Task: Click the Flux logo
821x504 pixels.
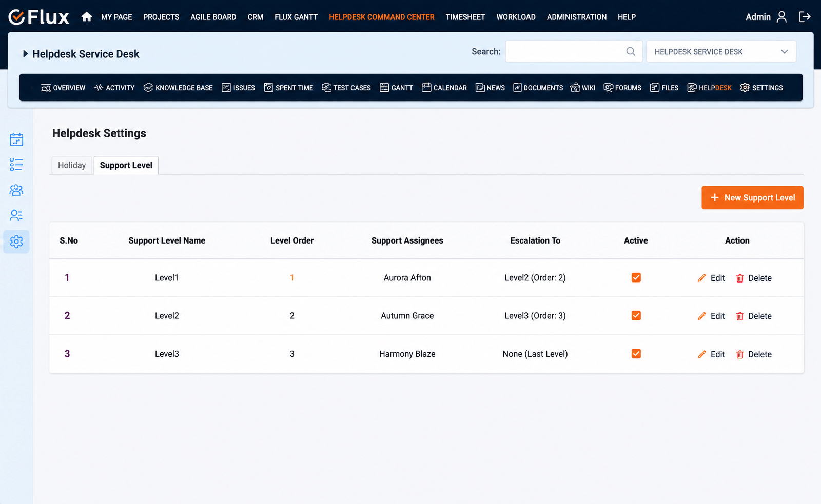Action: tap(38, 17)
